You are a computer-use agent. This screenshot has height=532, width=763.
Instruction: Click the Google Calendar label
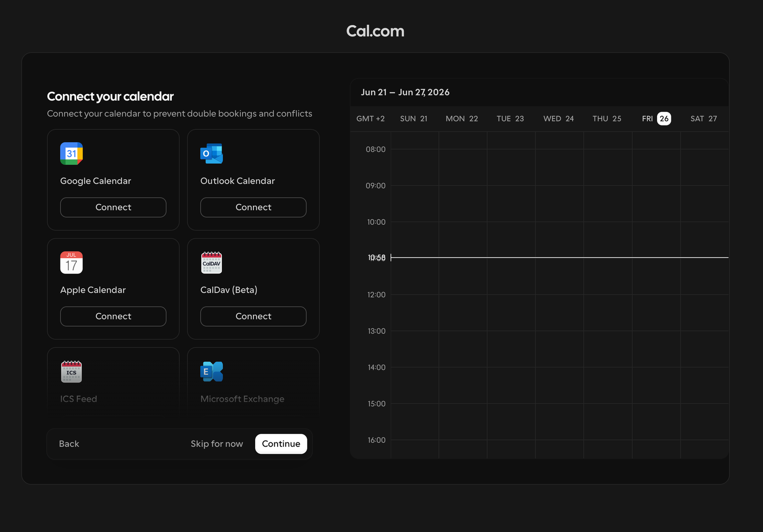pos(95,181)
